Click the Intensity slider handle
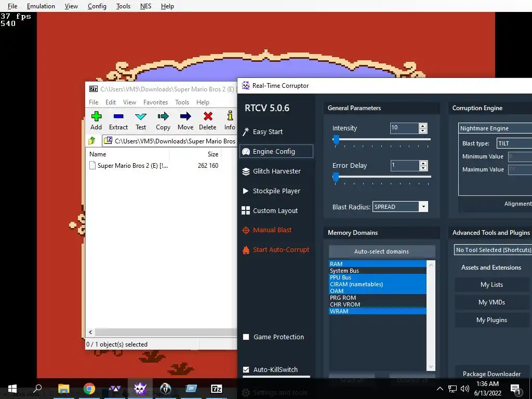 pos(336,139)
